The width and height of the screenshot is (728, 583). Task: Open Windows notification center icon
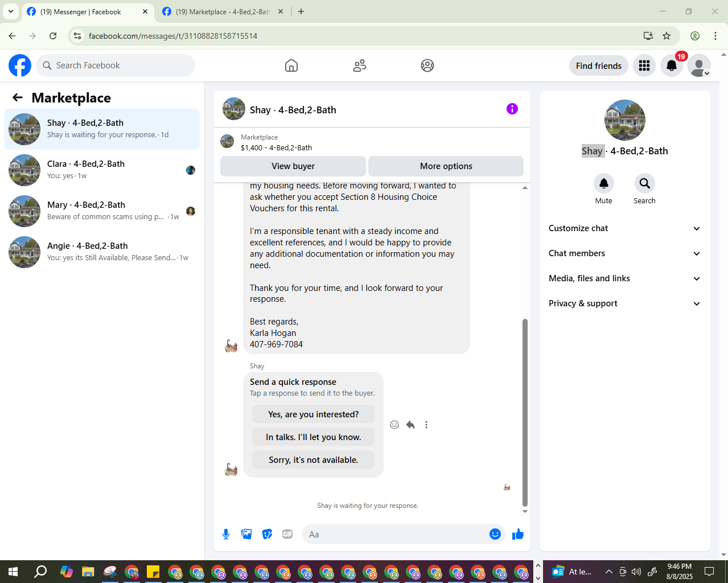pos(709,572)
